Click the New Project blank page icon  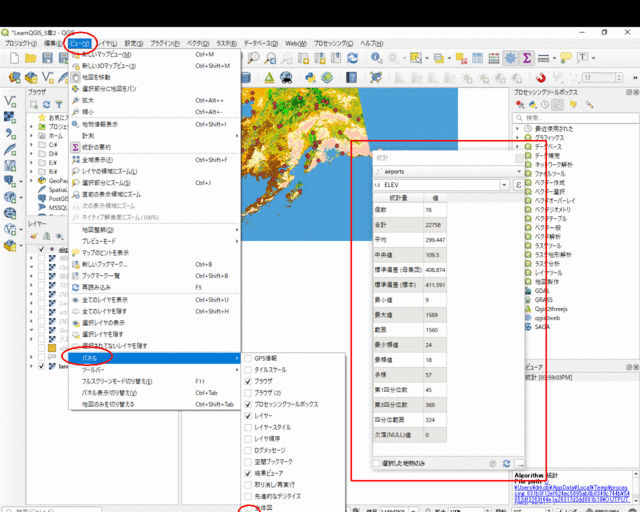(14, 58)
